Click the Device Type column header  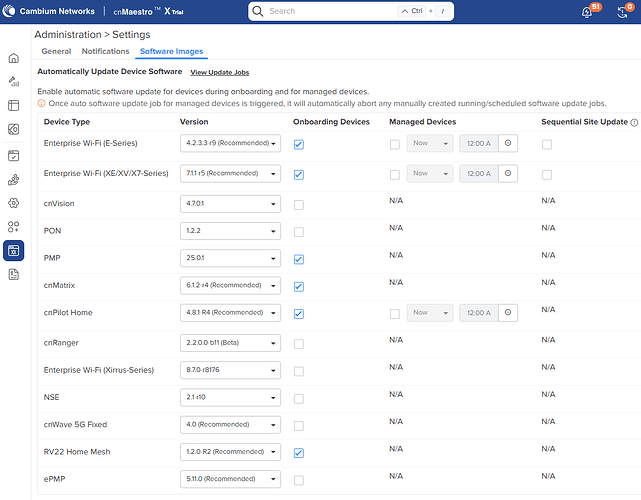point(67,122)
